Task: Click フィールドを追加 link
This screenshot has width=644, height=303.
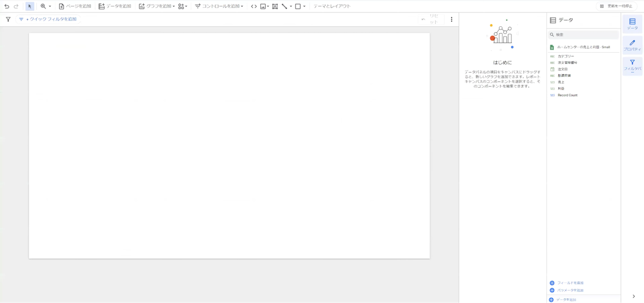Action: coord(569,283)
